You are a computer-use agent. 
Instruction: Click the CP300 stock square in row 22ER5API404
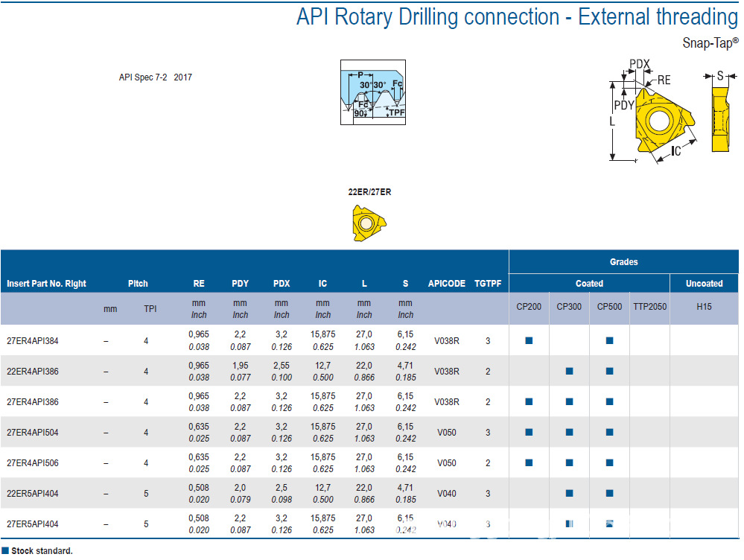pos(570,493)
